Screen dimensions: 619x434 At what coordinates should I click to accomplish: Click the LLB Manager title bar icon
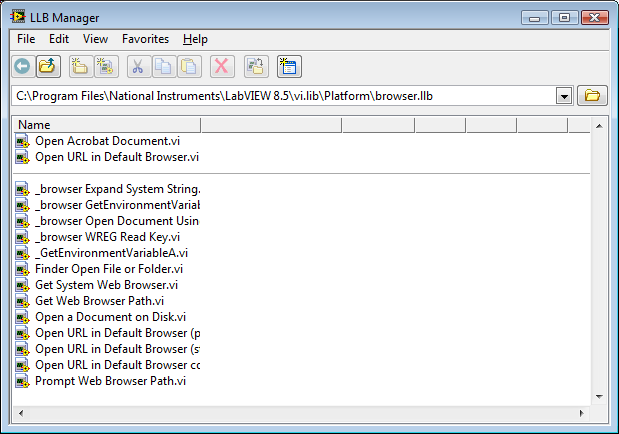[x=17, y=17]
